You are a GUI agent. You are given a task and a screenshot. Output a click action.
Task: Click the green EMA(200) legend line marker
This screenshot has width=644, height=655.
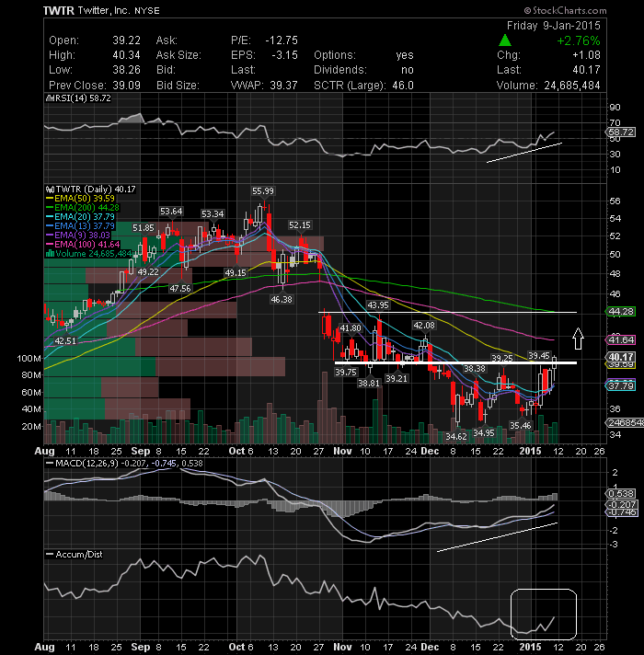pyautogui.click(x=50, y=208)
